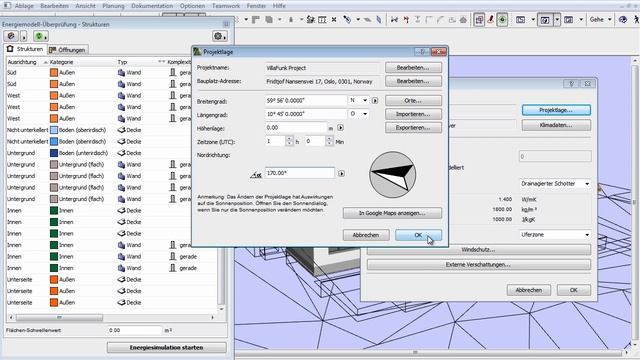Click the north direction compass dial
Screen dimensions: 640x360
coord(393,175)
